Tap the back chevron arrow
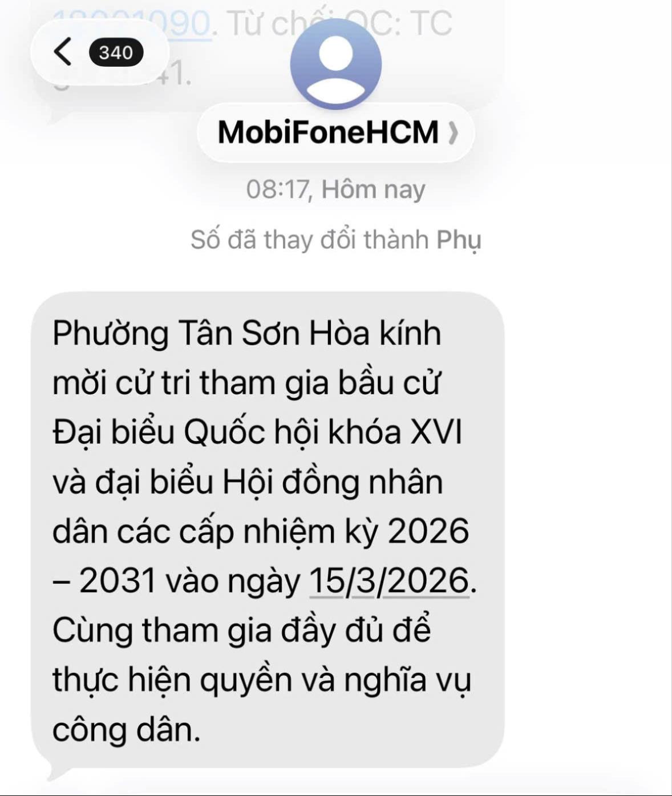 [x=63, y=52]
